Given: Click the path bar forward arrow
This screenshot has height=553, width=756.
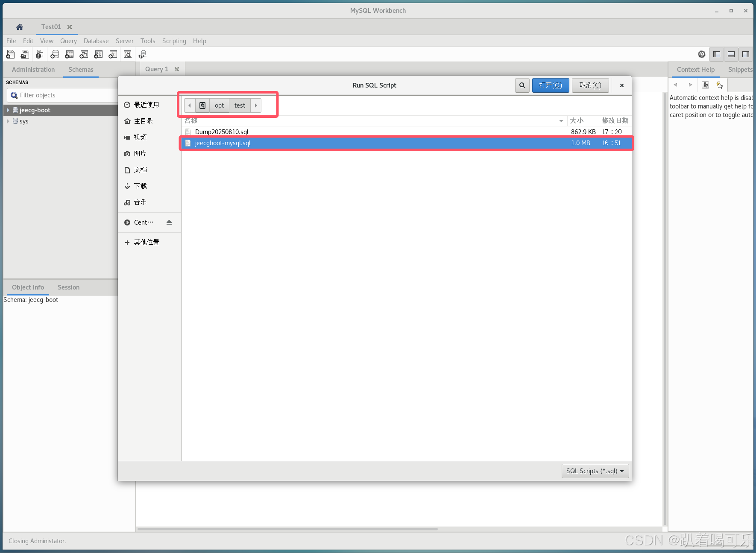Looking at the screenshot, I should point(256,105).
